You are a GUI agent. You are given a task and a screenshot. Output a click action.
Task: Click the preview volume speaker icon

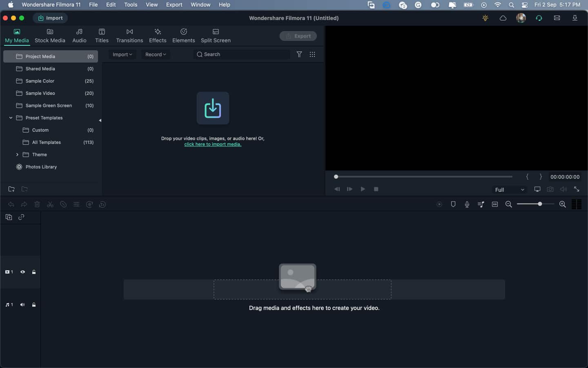(x=563, y=189)
